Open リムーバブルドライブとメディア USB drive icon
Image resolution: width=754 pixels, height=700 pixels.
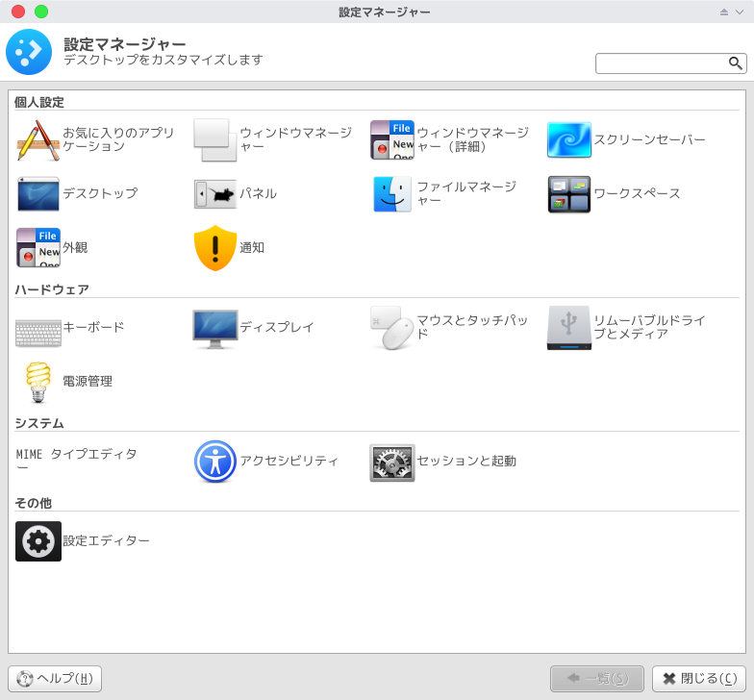coord(569,327)
